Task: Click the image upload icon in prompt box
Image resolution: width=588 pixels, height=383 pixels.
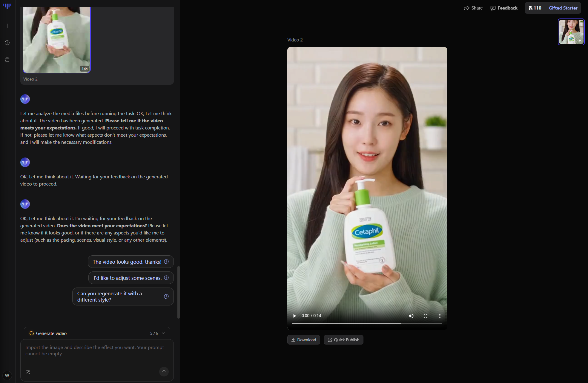Action: point(28,372)
